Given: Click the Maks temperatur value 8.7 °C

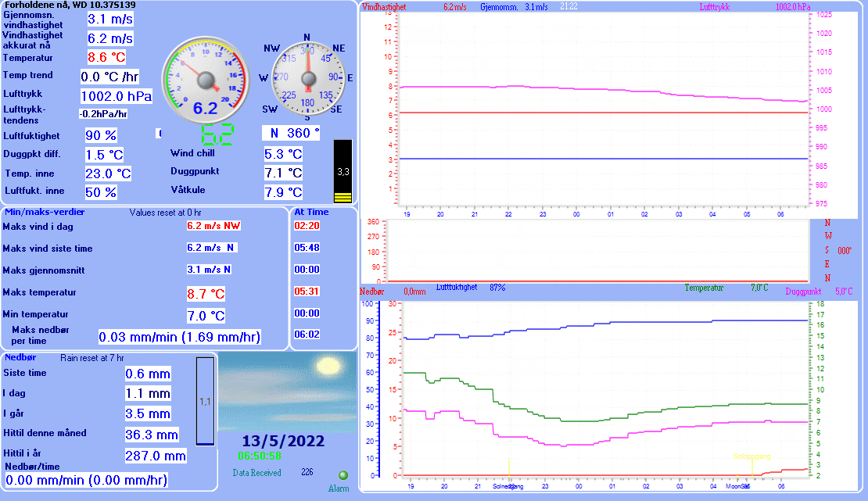Looking at the screenshot, I should pos(206,294).
